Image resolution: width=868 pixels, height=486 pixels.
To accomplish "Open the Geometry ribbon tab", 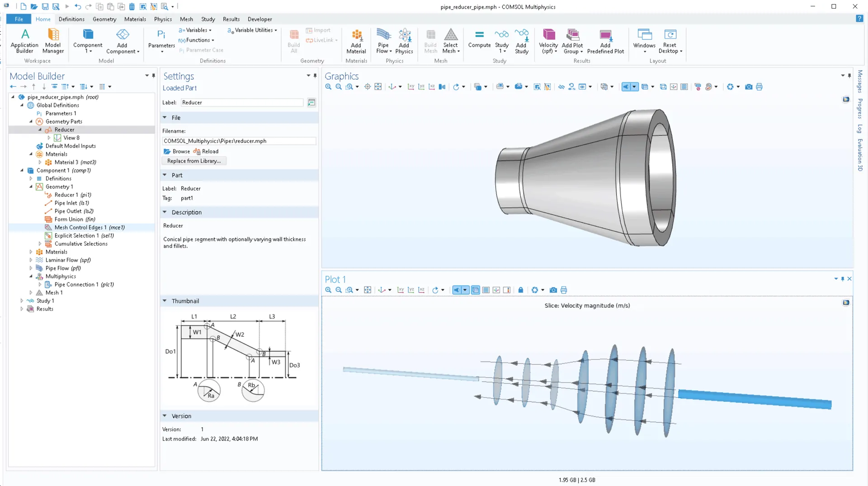I will point(104,19).
